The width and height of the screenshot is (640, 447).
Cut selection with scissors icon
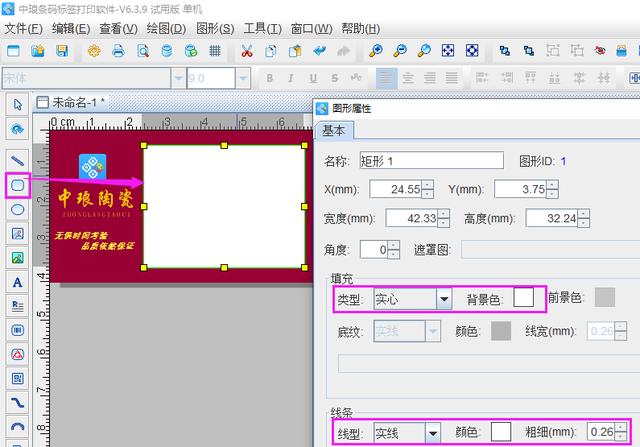tap(247, 51)
